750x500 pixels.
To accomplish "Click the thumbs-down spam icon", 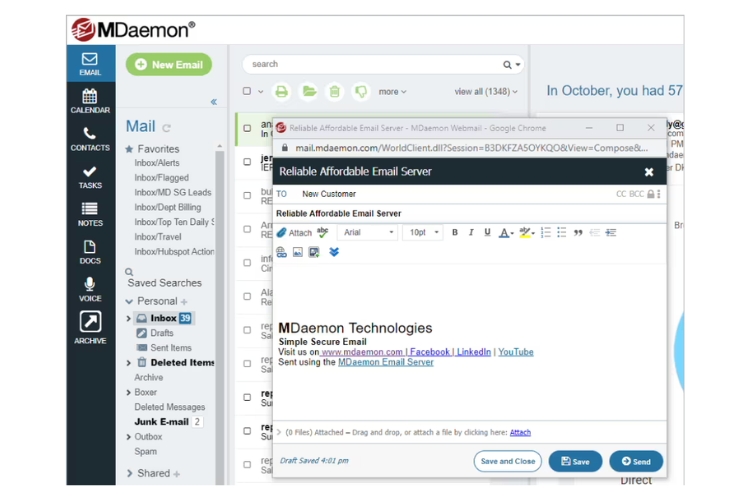I will [x=361, y=91].
